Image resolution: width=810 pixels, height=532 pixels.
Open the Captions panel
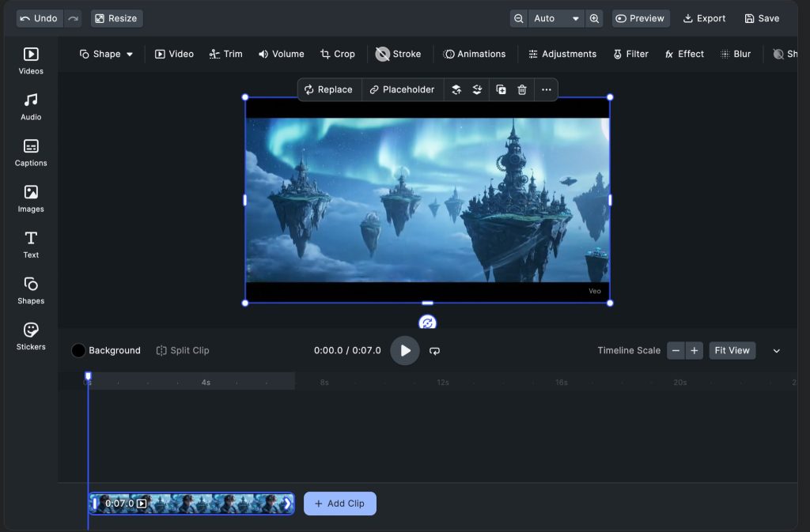click(31, 153)
